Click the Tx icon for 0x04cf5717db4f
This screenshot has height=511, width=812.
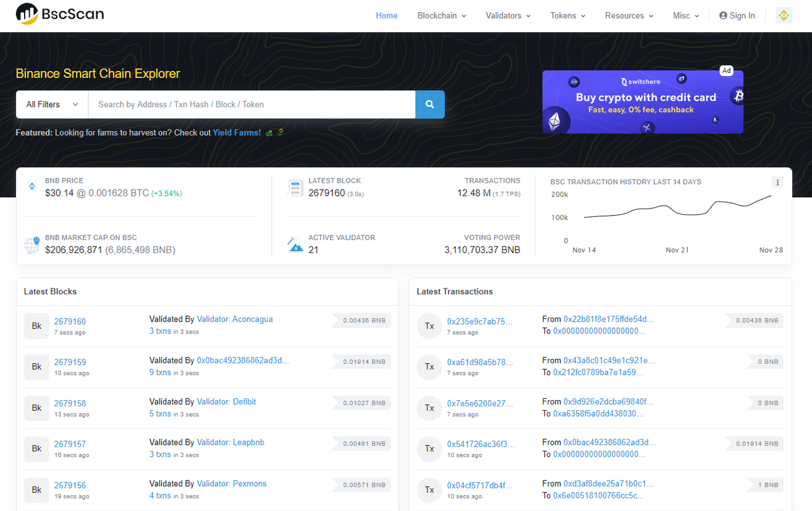429,489
